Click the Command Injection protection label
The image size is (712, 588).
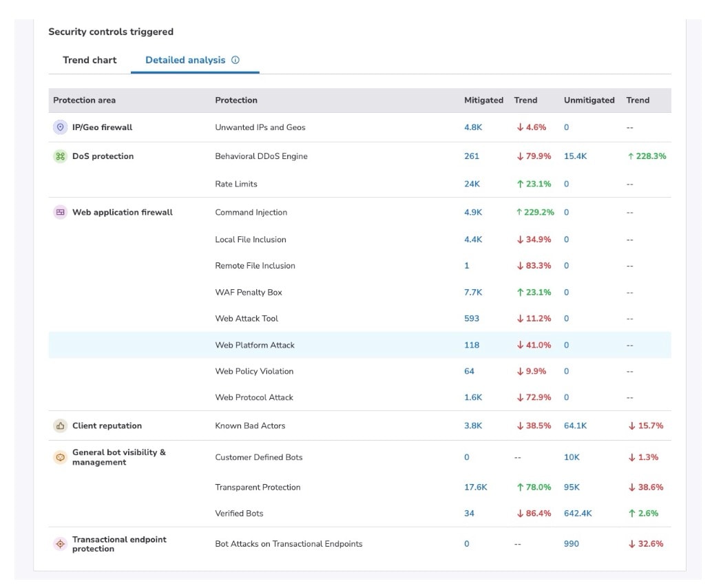point(251,212)
